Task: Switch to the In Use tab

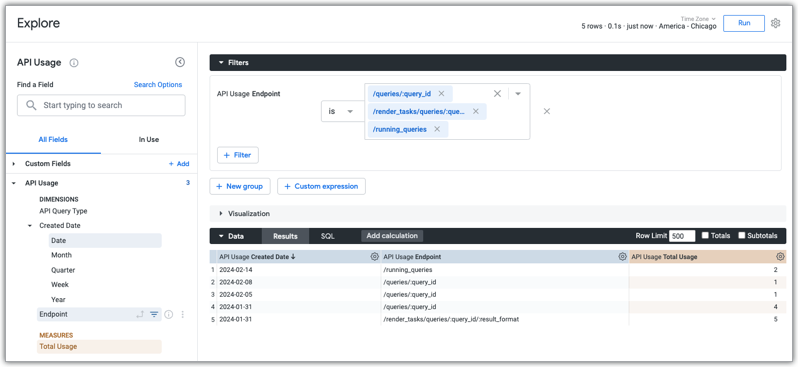Action: (x=149, y=139)
